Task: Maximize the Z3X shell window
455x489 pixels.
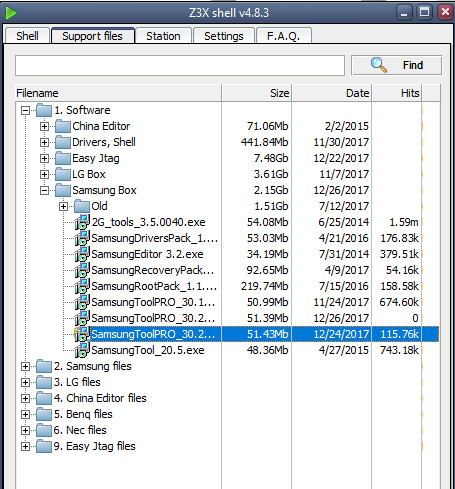Action: pyautogui.click(x=424, y=13)
